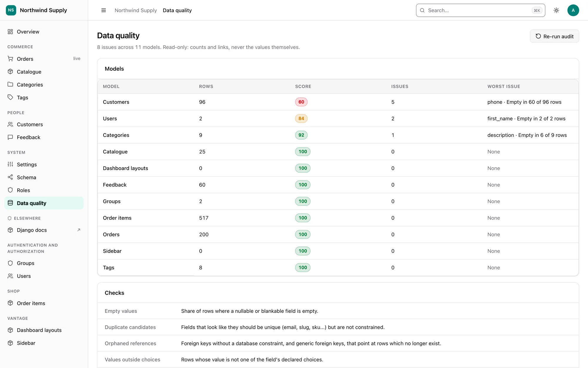The image size is (588, 368).
Task: Open Roles via the shield icon
Action: 10,190
